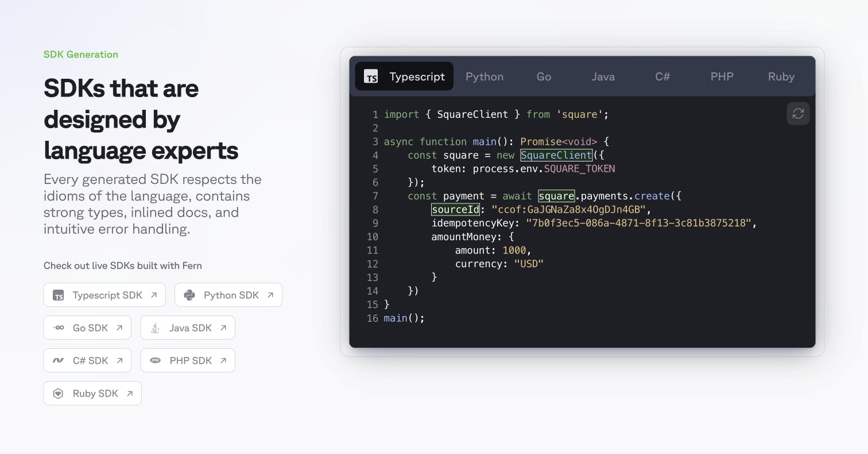Image resolution: width=868 pixels, height=454 pixels.
Task: Click the TS icon on Typescript SDK button
Action: 58,295
